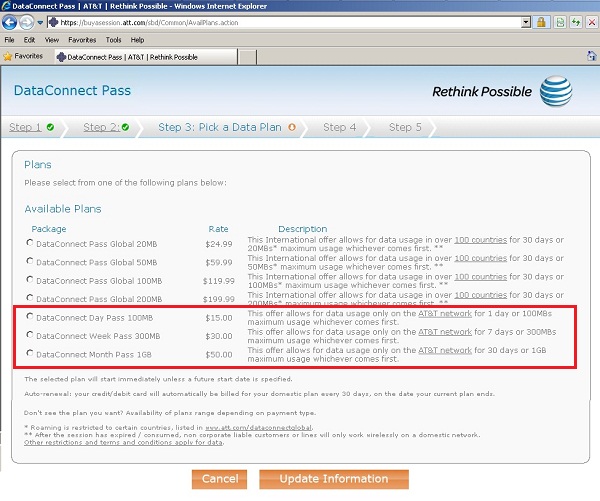
Task: Click the Home icon in command bar
Action: coord(592,56)
